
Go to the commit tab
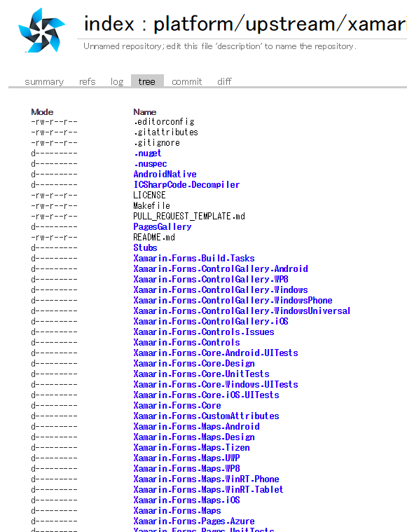pyautogui.click(x=186, y=82)
